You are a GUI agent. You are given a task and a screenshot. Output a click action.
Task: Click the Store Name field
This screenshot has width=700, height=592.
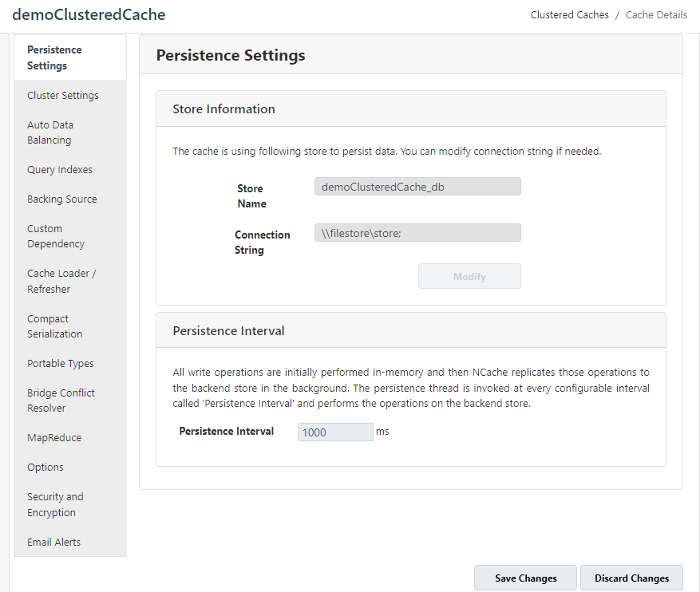click(x=417, y=187)
